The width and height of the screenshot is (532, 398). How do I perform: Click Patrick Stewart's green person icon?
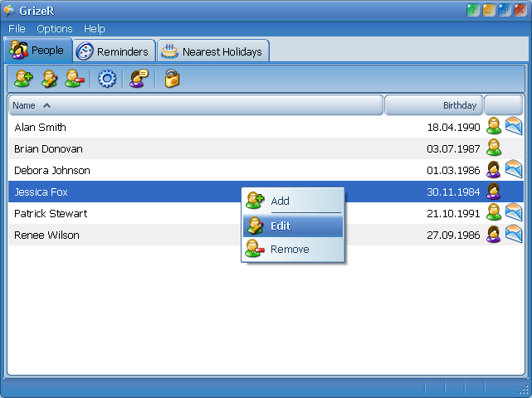click(x=494, y=212)
